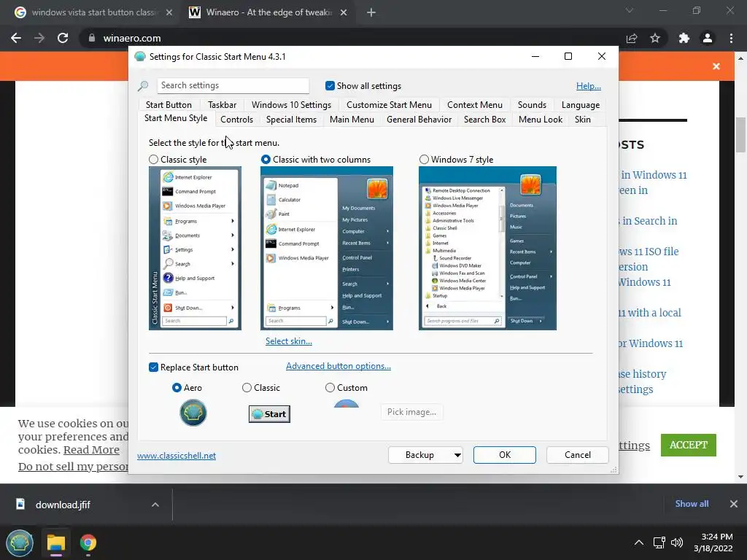Click the Classic Shell icon in dialog title bar

(140, 57)
